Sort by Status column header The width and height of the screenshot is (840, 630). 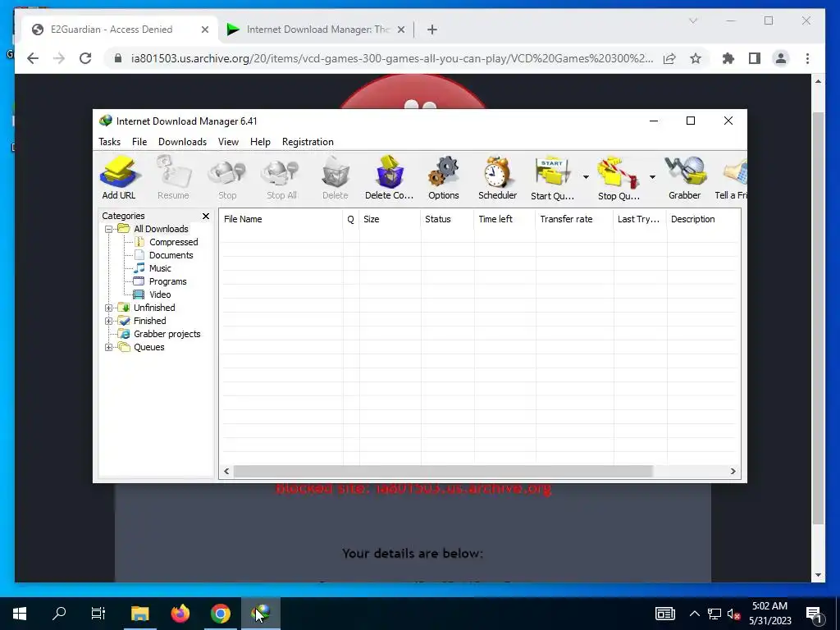[447, 219]
